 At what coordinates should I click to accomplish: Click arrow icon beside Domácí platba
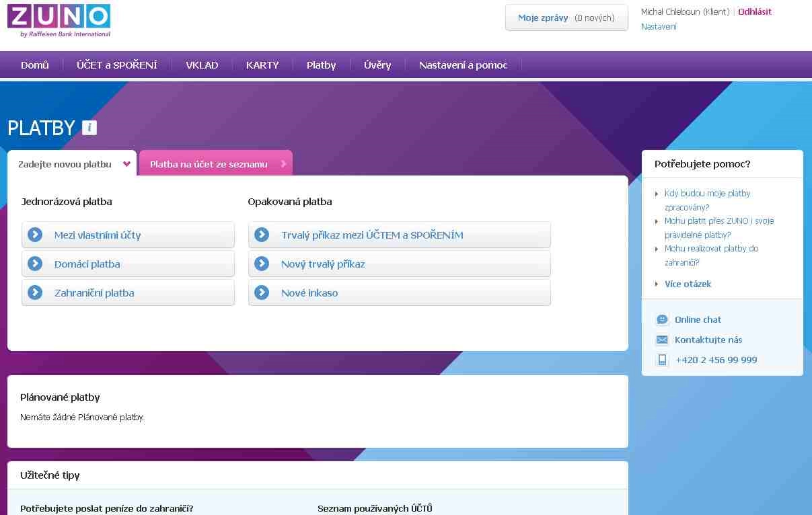(35, 264)
